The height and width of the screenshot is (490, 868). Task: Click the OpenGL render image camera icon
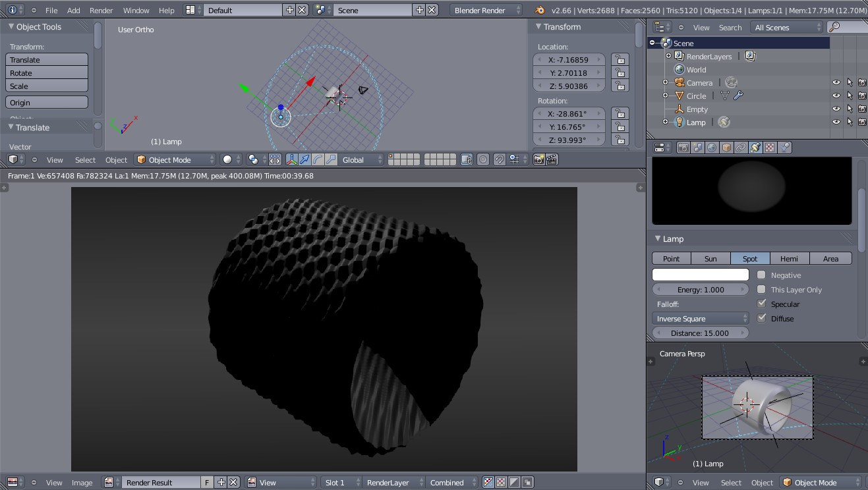click(539, 159)
